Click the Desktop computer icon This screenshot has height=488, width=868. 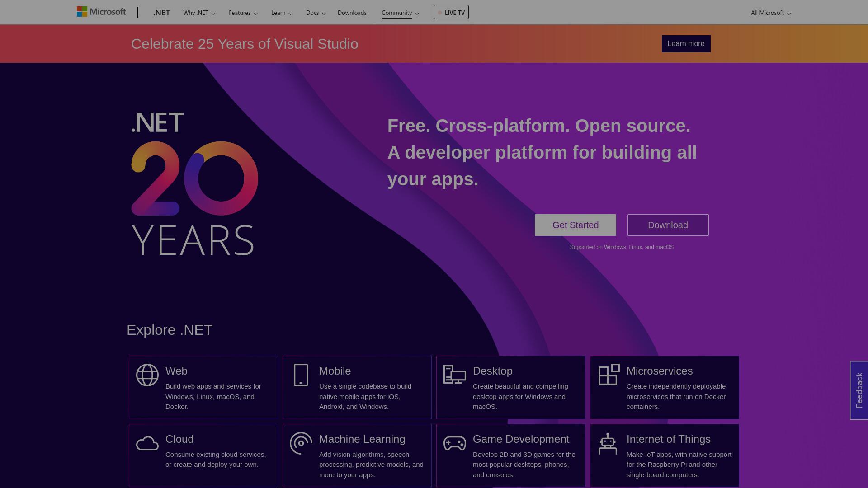[x=454, y=375]
